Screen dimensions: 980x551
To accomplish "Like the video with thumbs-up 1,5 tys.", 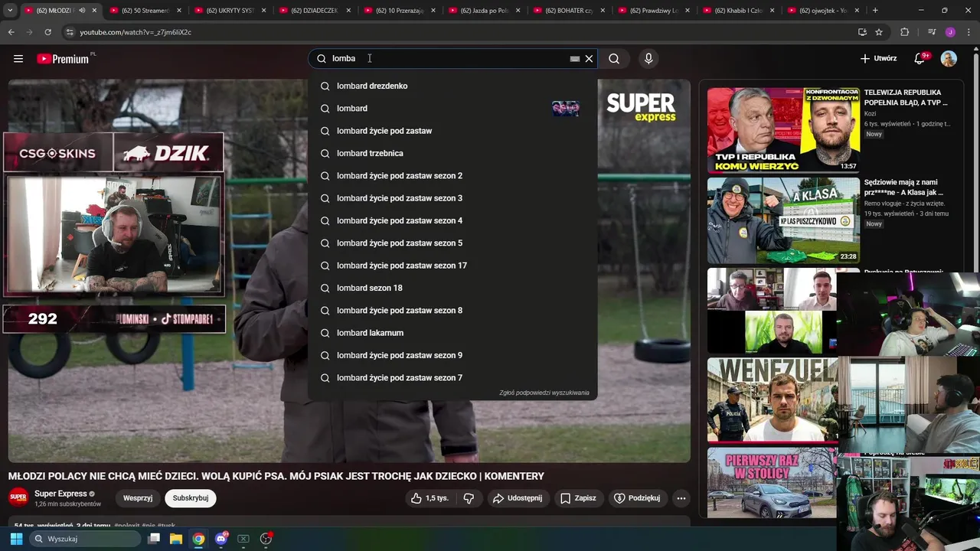I will coord(430,498).
